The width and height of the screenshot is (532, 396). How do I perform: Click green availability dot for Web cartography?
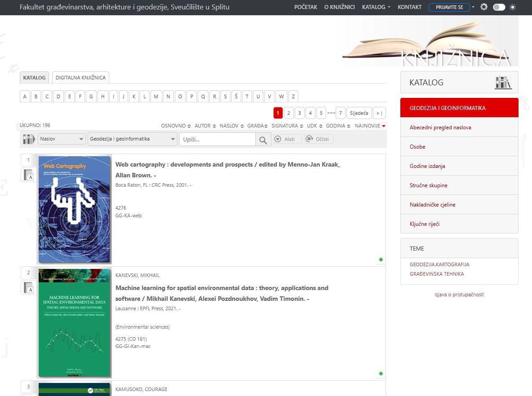tap(381, 260)
